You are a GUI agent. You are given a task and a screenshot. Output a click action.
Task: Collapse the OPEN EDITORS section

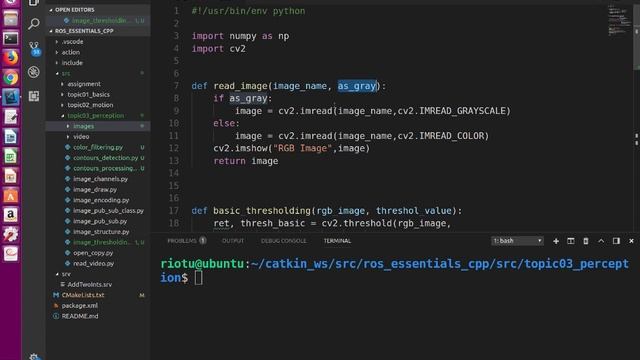tap(98, 9)
